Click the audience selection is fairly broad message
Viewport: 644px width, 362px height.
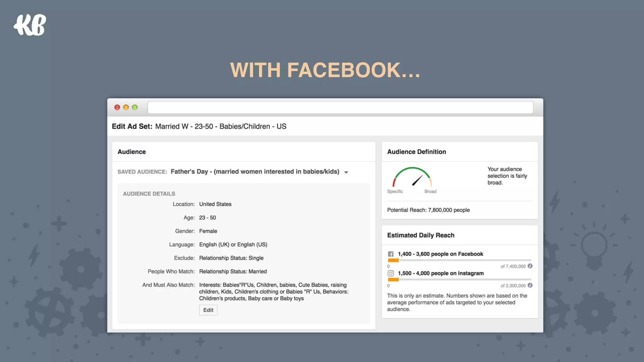[x=507, y=176]
